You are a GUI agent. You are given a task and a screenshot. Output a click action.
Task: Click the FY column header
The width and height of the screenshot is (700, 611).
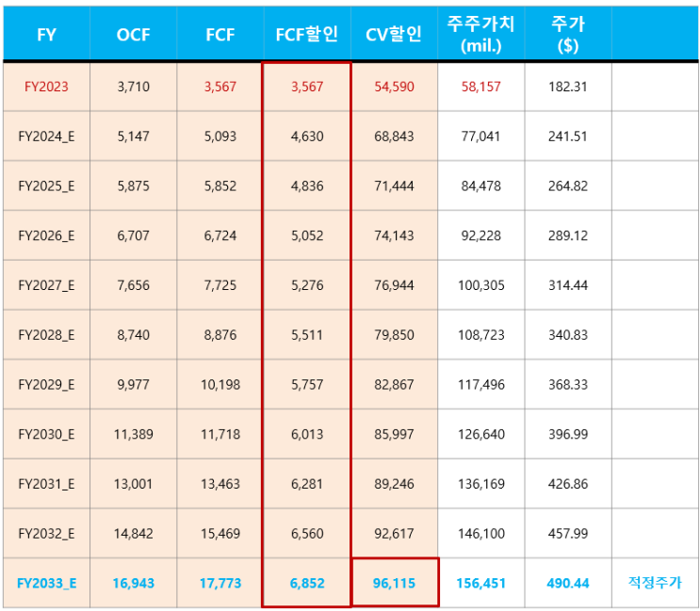46,34
